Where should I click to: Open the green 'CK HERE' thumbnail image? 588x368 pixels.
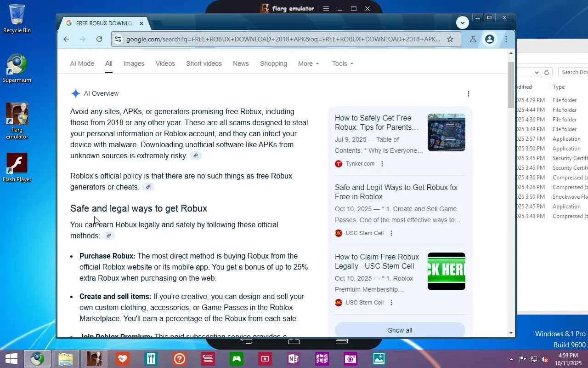(447, 271)
